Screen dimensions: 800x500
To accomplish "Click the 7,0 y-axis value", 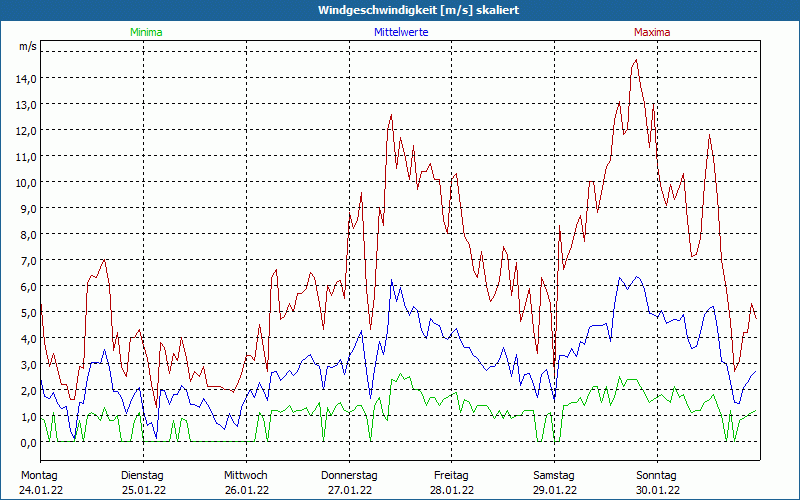I will [x=28, y=261].
